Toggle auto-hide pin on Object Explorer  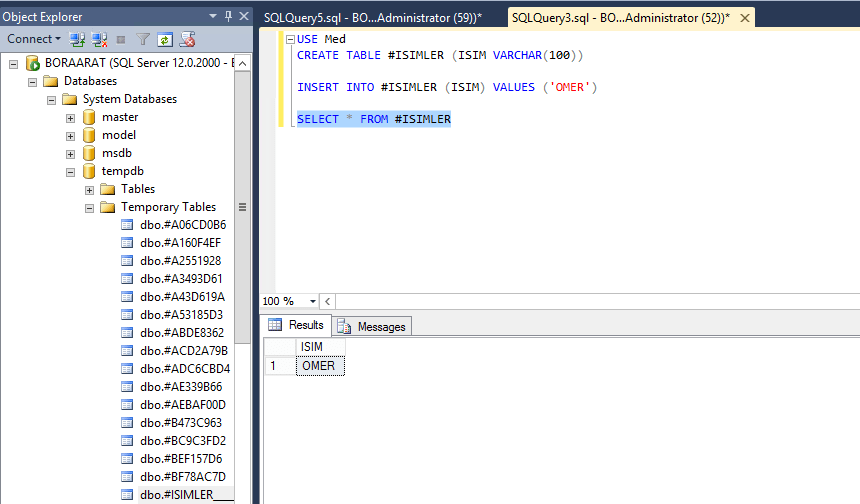(x=229, y=16)
